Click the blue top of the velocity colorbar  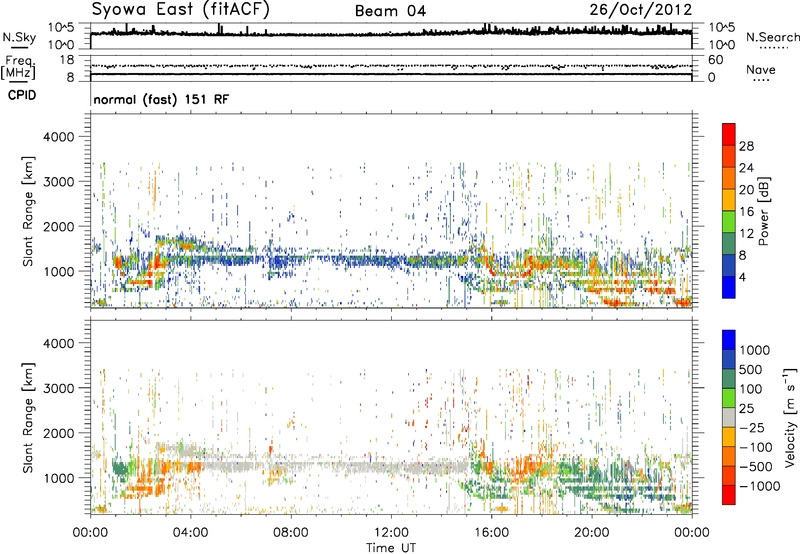(x=729, y=340)
